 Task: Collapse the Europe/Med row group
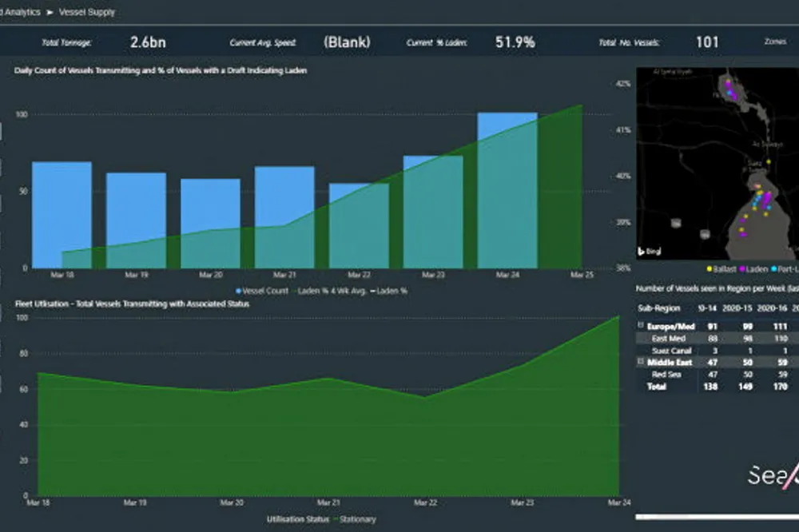[x=640, y=326]
